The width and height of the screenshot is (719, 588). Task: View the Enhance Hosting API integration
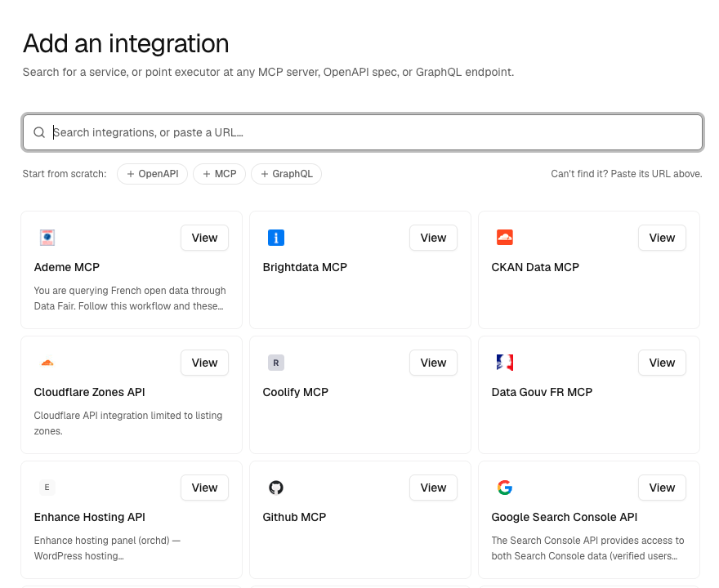[204, 488]
